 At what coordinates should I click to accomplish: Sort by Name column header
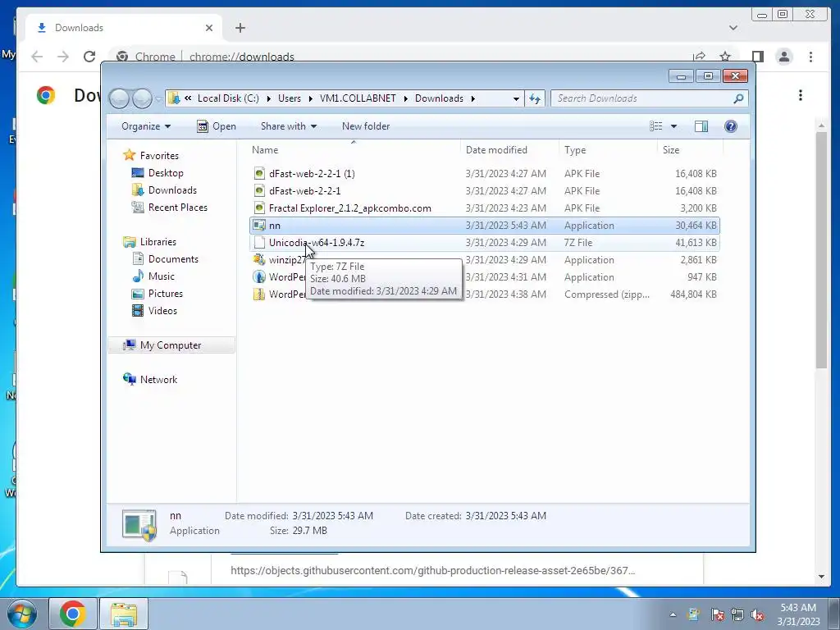click(x=354, y=150)
